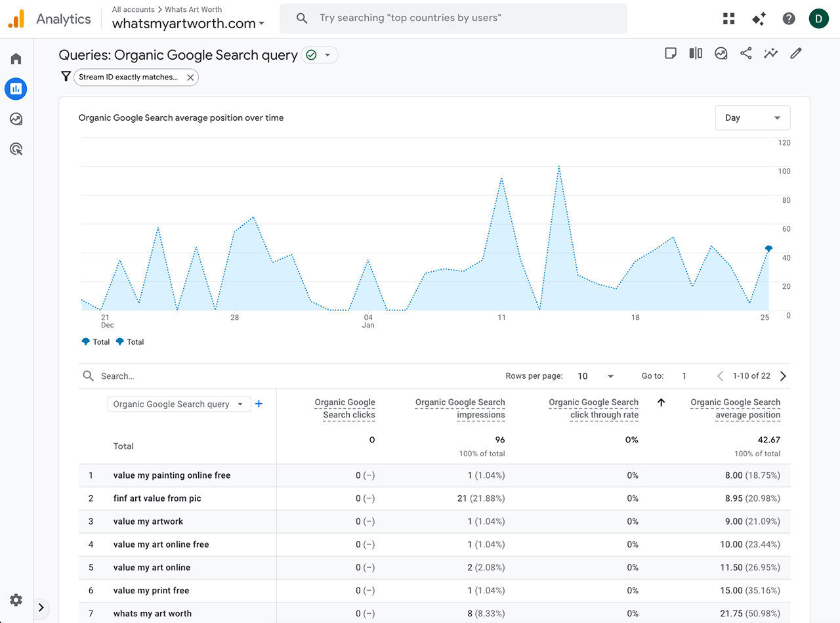
Task: Open the Advertising section icon
Action: [x=15, y=149]
